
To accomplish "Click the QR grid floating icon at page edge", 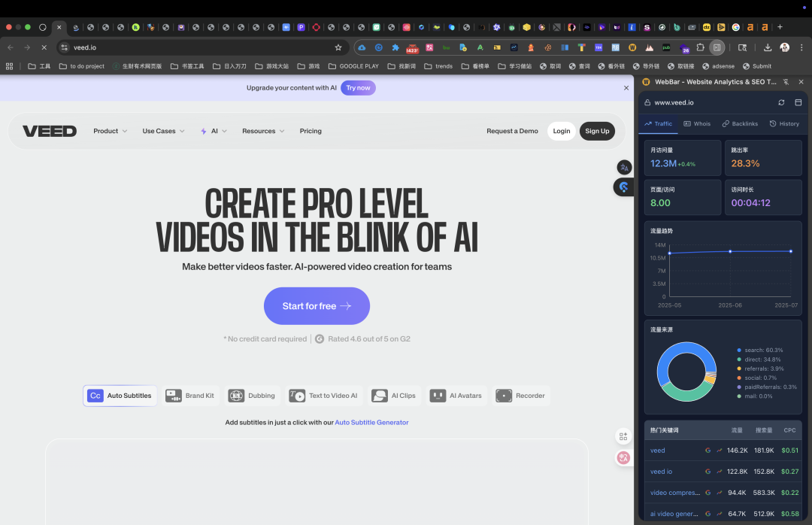I will click(x=623, y=437).
